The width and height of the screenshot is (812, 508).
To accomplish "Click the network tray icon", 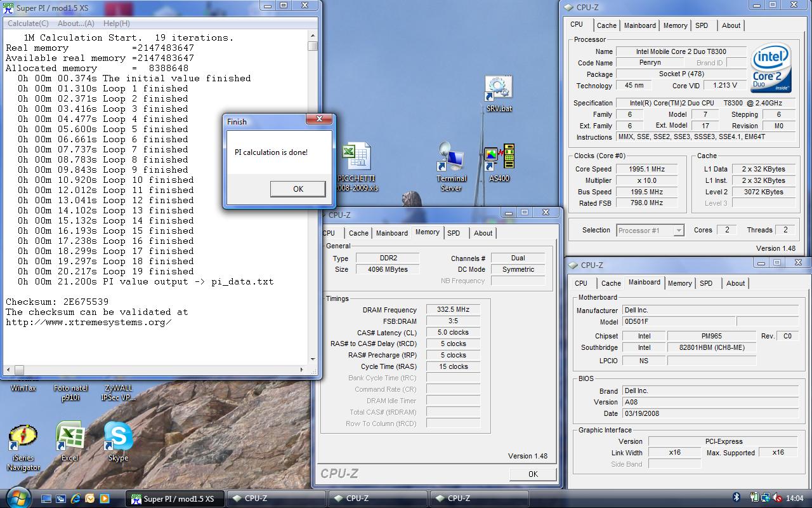I will click(766, 498).
